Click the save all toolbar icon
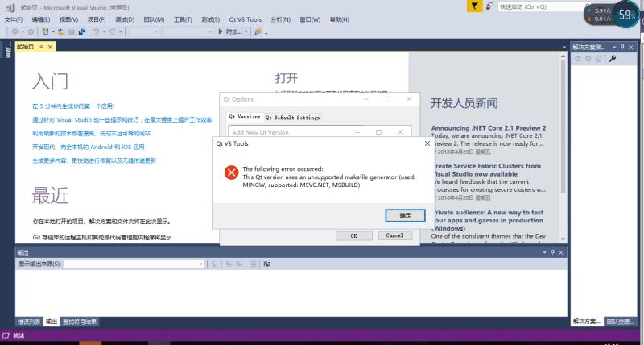This screenshot has height=345, width=644. 82,31
